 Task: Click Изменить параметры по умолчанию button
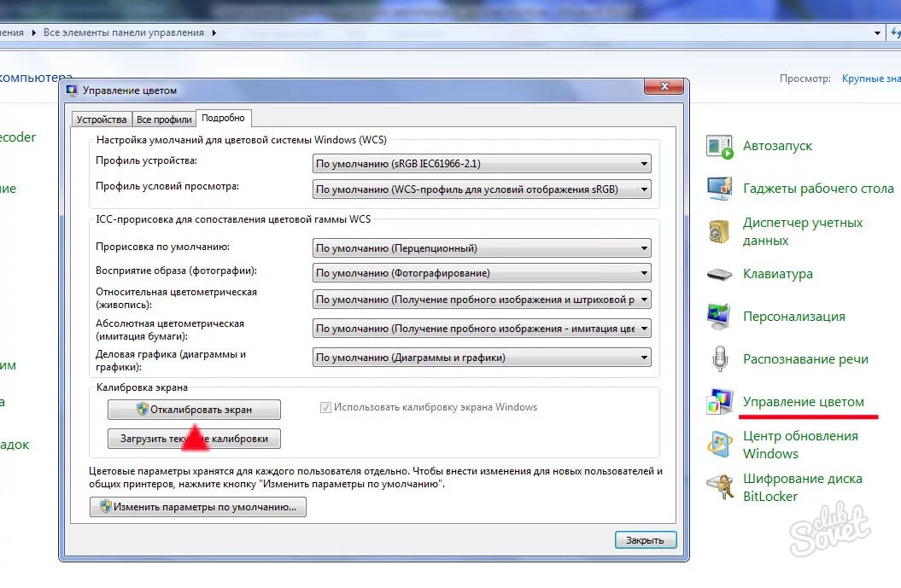[x=197, y=507]
